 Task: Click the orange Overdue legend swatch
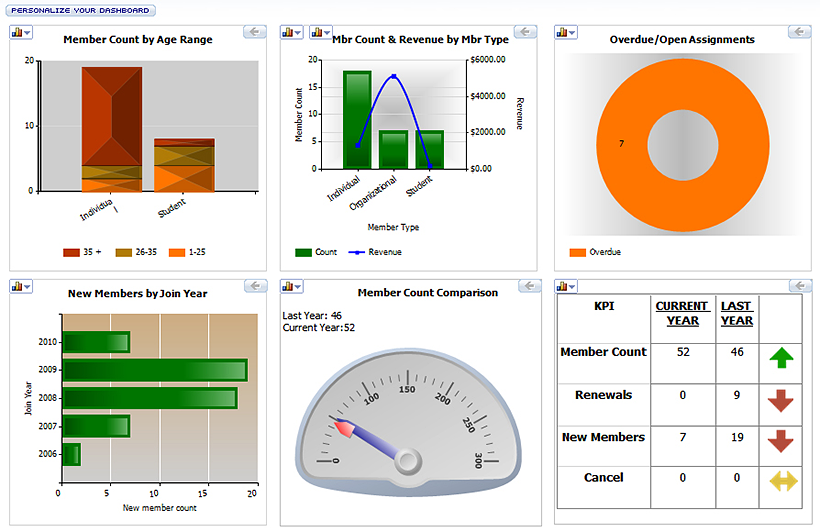578,253
